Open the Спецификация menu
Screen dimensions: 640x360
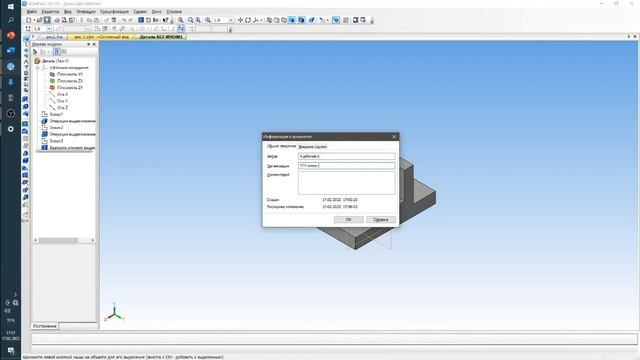point(114,11)
